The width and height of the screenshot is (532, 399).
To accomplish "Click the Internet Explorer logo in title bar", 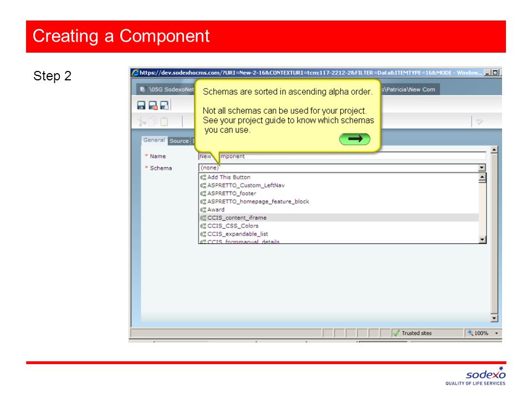I will 135,73.
